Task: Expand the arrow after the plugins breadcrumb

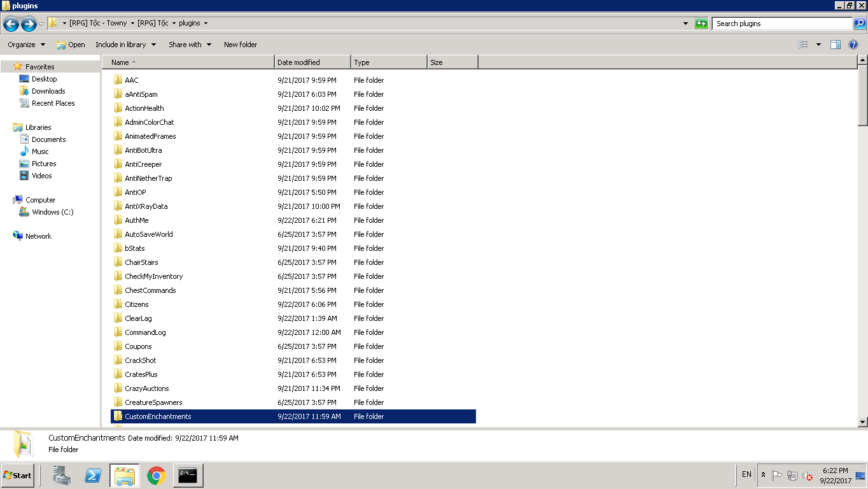Action: coord(206,24)
